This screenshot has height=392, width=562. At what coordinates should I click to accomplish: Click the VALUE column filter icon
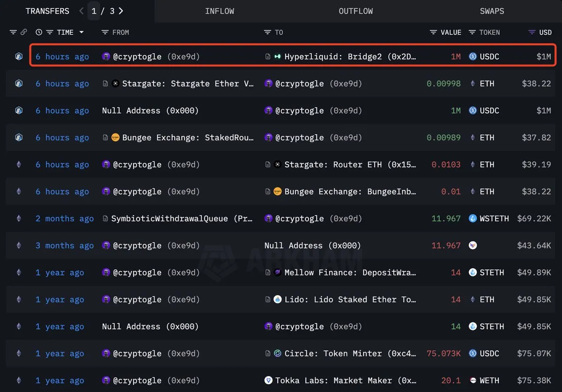tap(434, 32)
